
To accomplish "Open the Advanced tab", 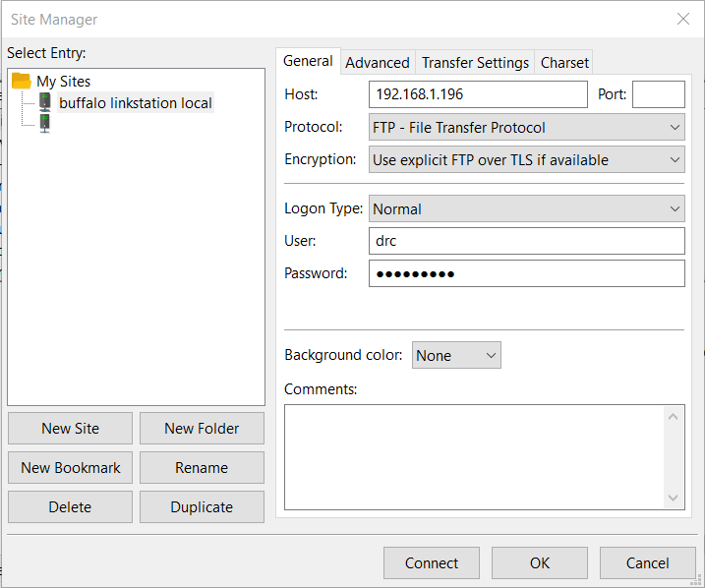I will coord(378,63).
